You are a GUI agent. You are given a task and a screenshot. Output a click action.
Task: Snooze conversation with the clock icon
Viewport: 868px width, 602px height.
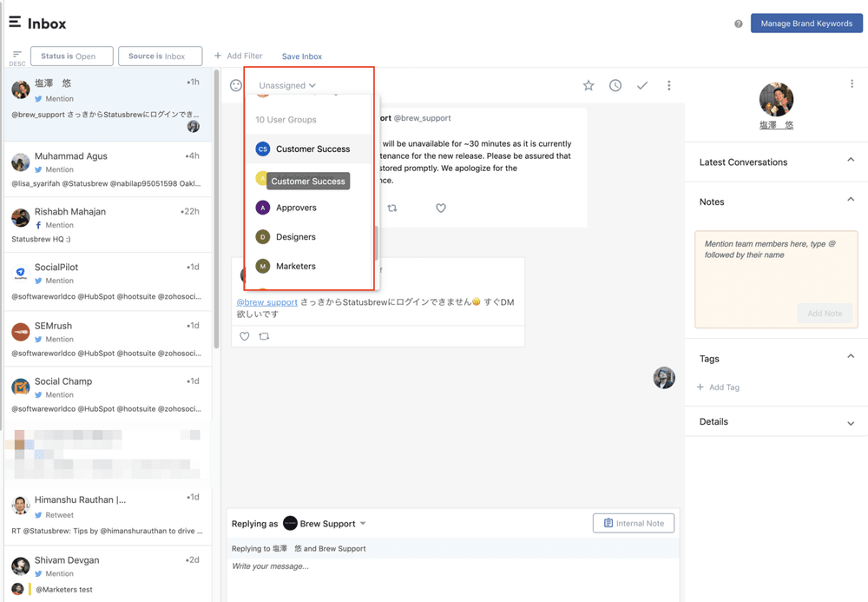[x=615, y=85]
